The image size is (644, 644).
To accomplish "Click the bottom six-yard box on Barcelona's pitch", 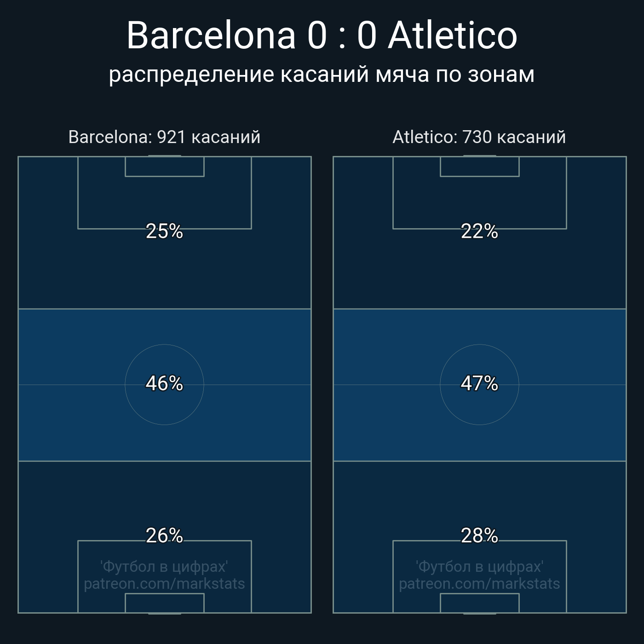I will tap(165, 603).
